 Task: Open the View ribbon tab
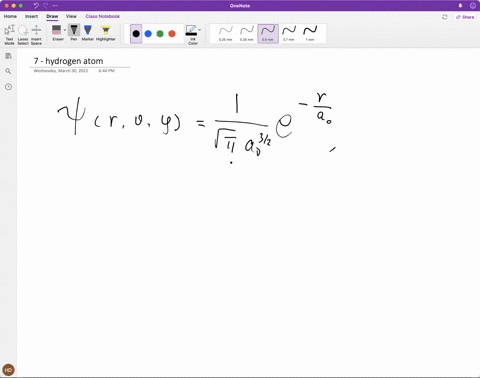[71, 16]
